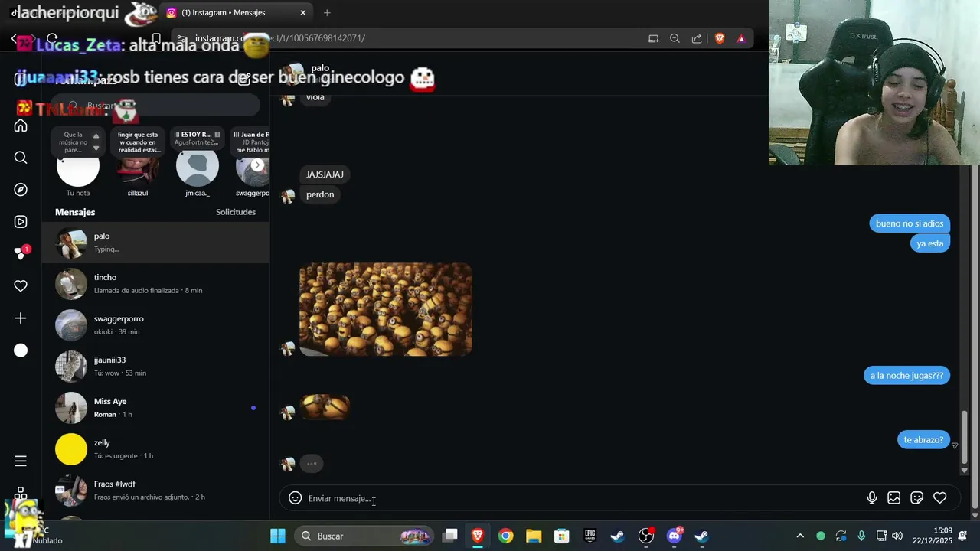Open the minions crowd GIF

[x=386, y=309]
